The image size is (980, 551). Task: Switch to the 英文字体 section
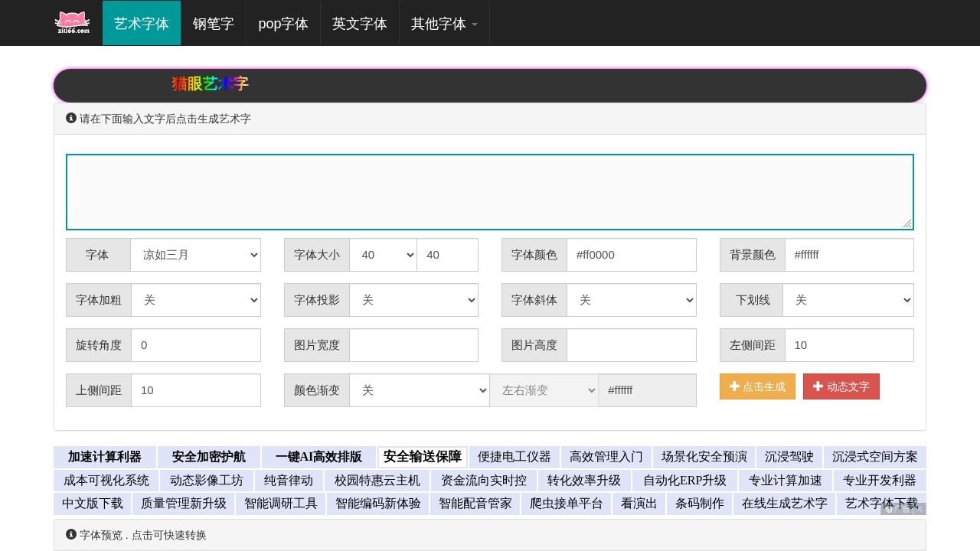pos(359,23)
